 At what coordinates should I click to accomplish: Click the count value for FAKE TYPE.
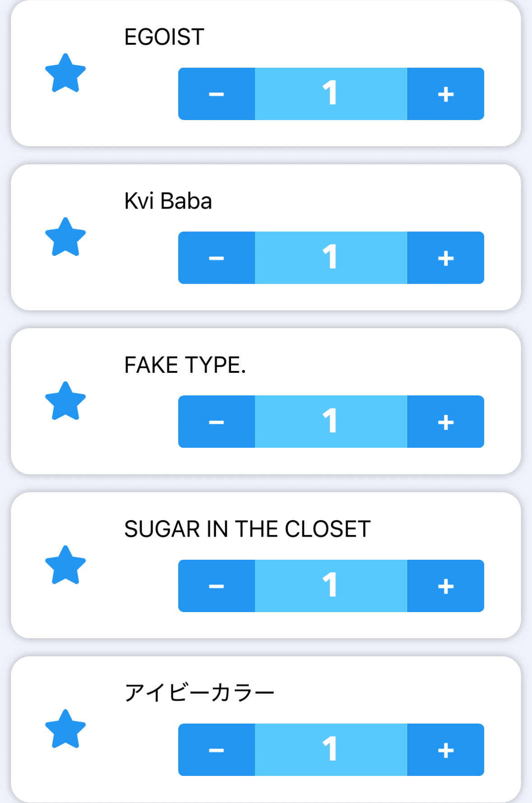click(331, 422)
